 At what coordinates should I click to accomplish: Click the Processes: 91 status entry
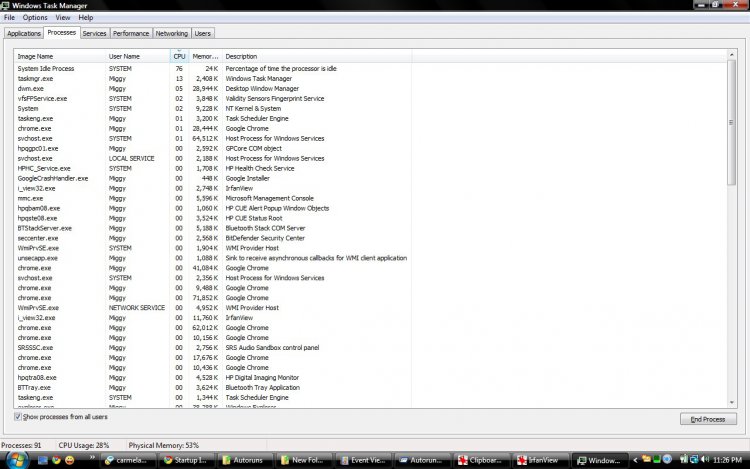[21, 445]
